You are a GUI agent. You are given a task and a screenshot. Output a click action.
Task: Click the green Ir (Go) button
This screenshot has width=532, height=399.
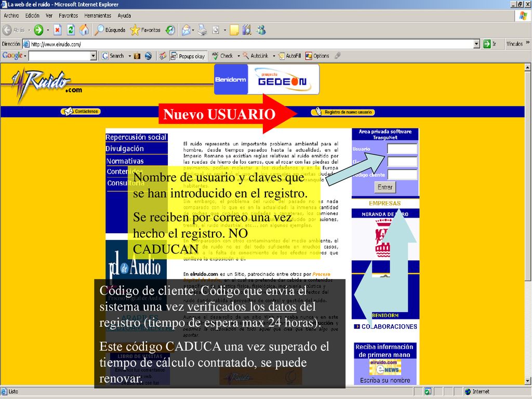[489, 44]
